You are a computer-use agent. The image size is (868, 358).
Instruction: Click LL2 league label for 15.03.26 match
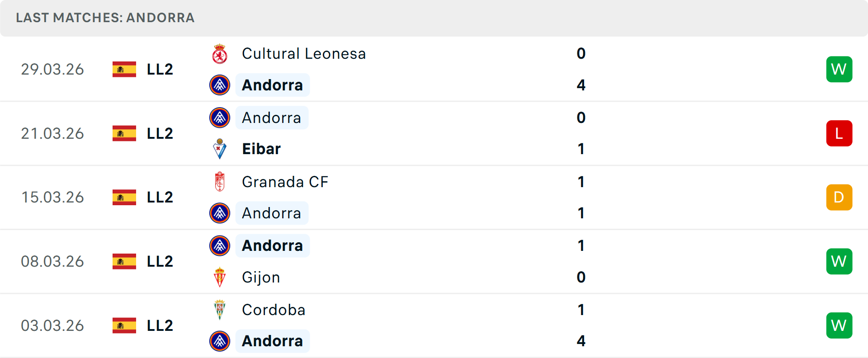tap(160, 198)
